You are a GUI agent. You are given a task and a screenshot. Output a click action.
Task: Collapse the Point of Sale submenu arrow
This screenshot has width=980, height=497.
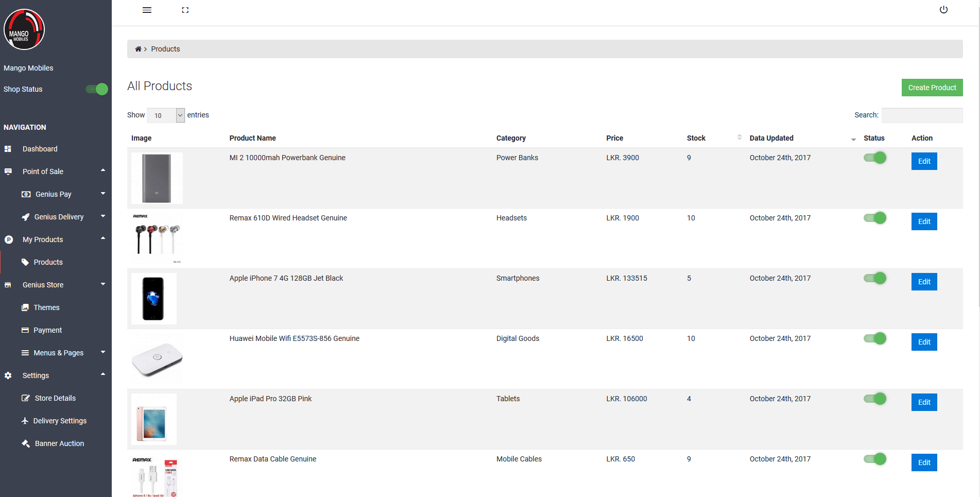coord(103,170)
